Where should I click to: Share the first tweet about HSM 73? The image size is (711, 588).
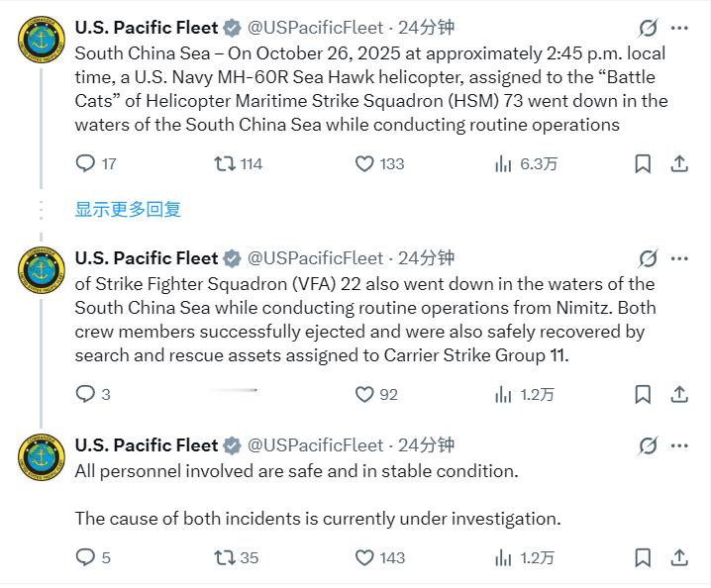coord(679,163)
